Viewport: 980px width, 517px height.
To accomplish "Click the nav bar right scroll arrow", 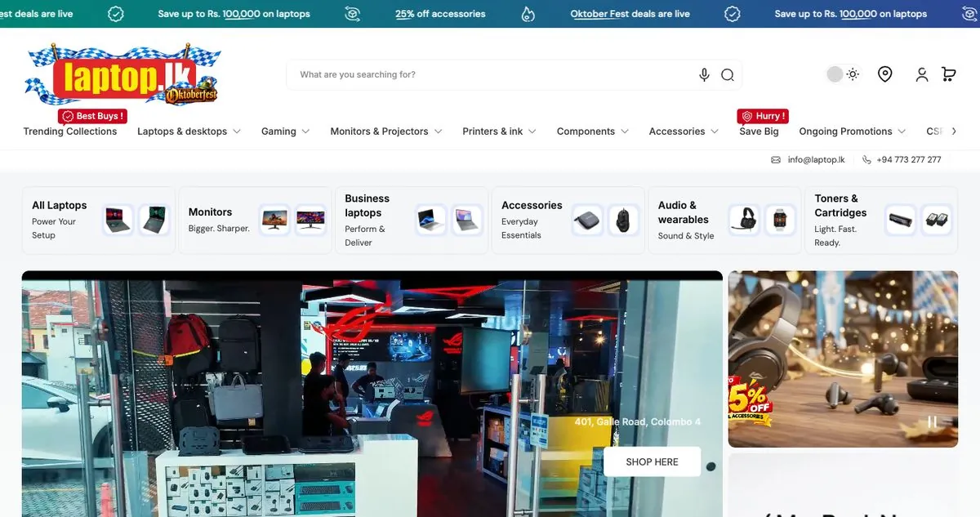I will pyautogui.click(x=954, y=131).
